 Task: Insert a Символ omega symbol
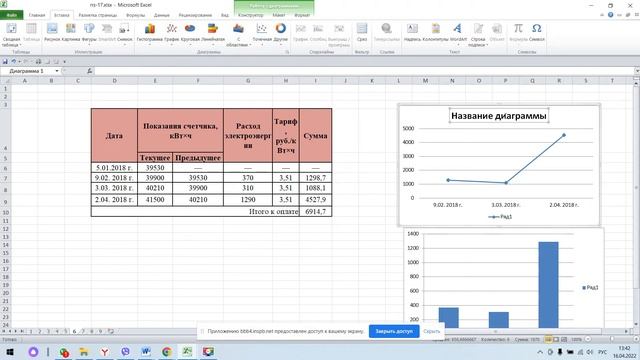pos(537,32)
